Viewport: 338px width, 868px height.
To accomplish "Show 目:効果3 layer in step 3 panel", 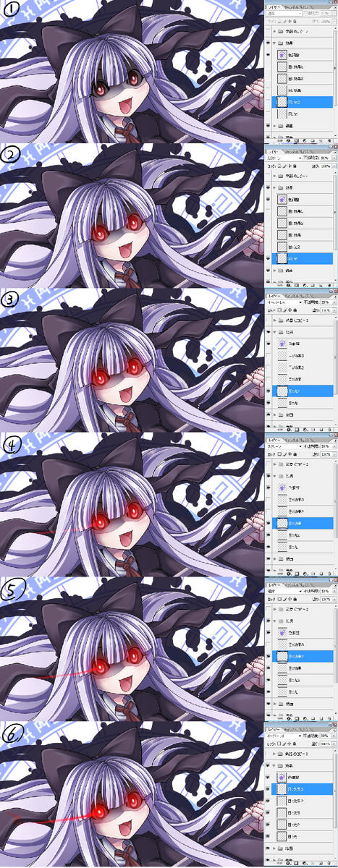I will pos(268,356).
